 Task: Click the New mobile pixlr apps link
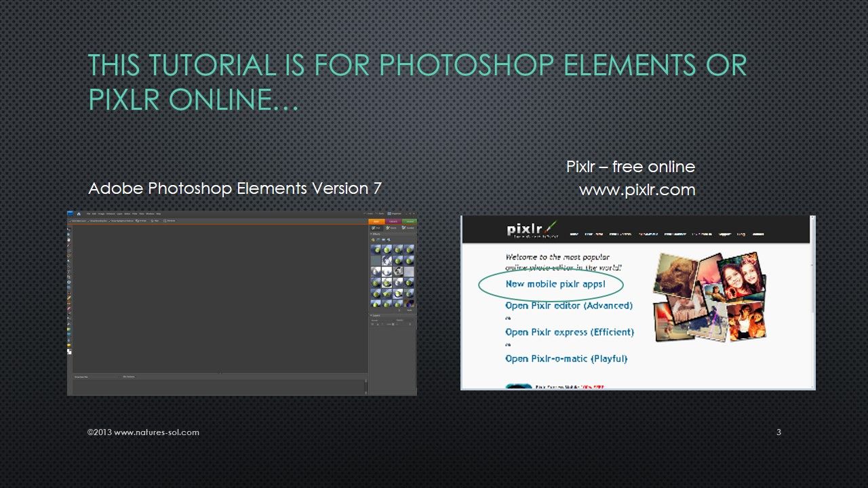[555, 284]
